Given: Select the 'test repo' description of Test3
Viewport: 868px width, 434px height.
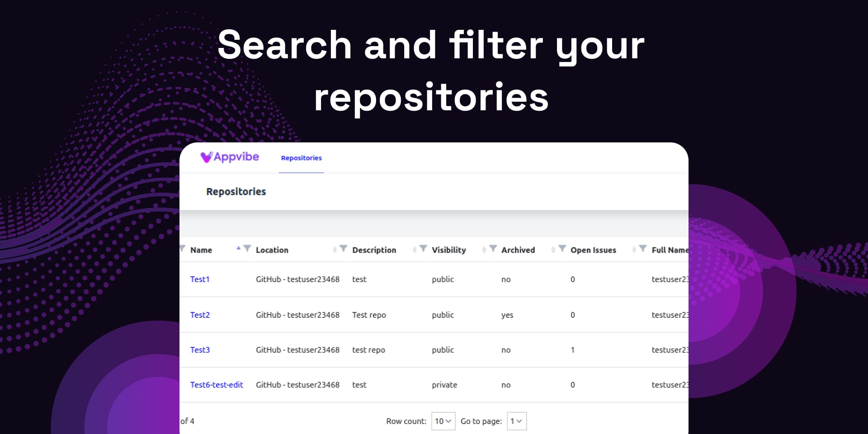Looking at the screenshot, I should pos(368,350).
